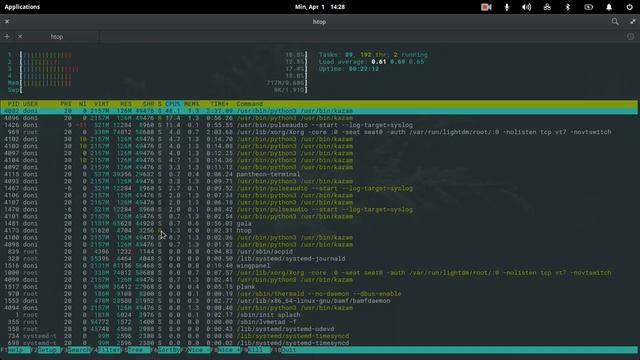The width and height of the screenshot is (640, 360).
Task: Select the bamfdaemon process row
Action: (x=319, y=301)
